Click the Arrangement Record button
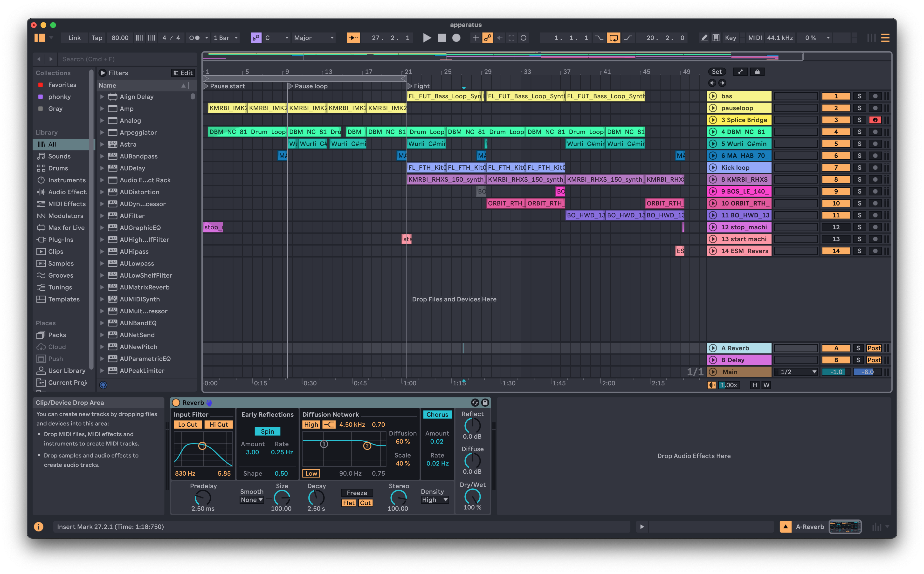Screen dimensions: 924x574 pyautogui.click(x=456, y=38)
